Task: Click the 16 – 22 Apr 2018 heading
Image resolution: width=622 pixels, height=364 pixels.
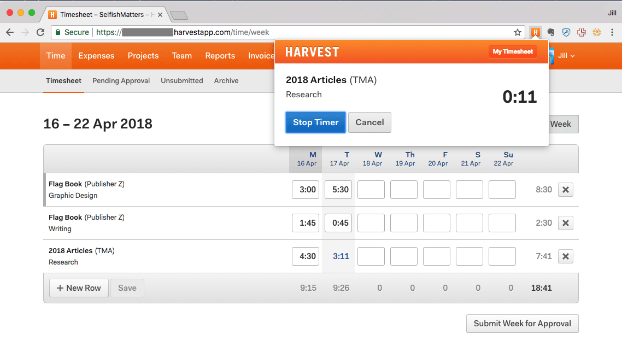Action: [98, 124]
